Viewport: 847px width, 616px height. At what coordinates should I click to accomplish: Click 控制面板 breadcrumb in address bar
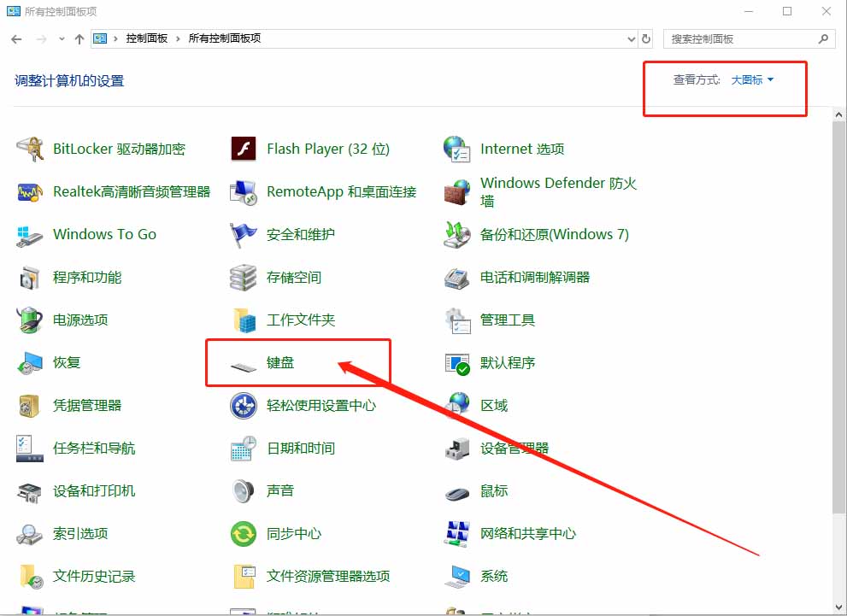[x=146, y=38]
